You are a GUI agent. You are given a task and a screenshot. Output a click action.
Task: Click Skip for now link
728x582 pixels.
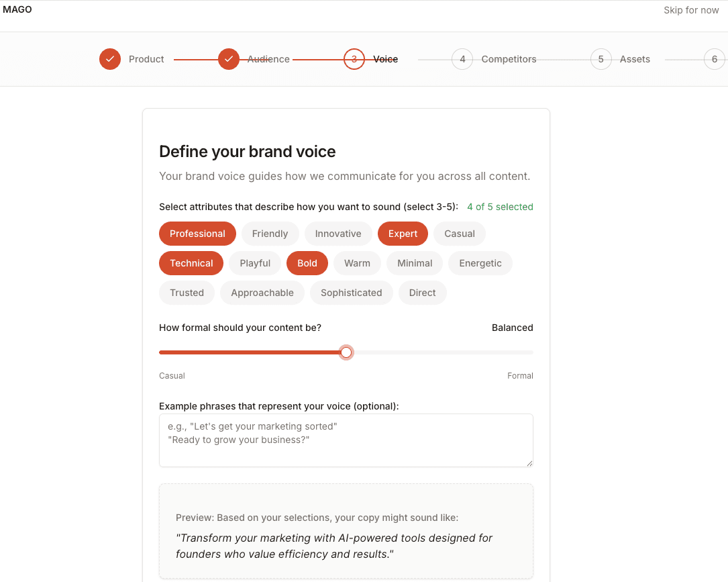691,10
